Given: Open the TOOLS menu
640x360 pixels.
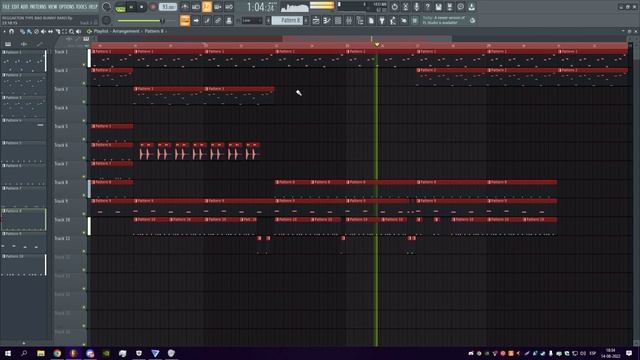Looking at the screenshot, I should pos(82,7).
